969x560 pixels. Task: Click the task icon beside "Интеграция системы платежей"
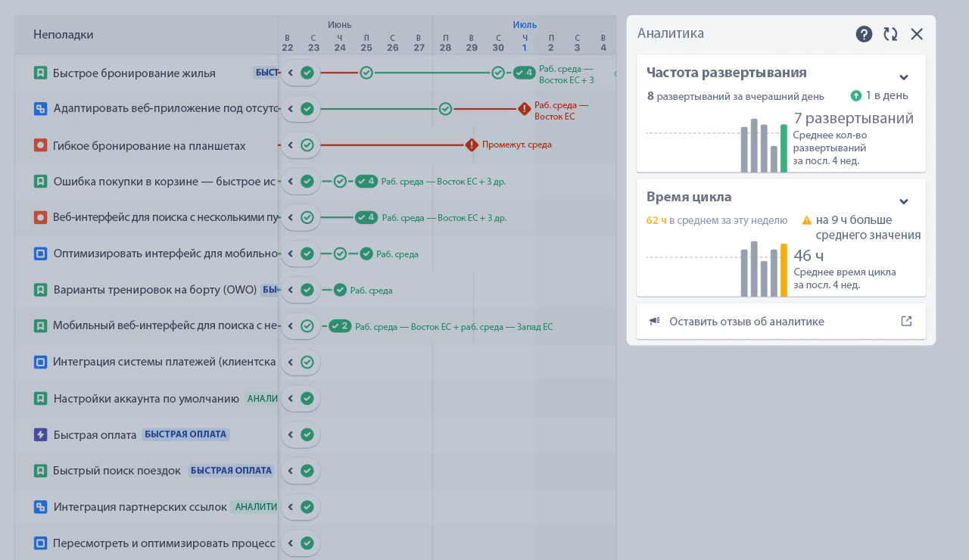(x=40, y=362)
